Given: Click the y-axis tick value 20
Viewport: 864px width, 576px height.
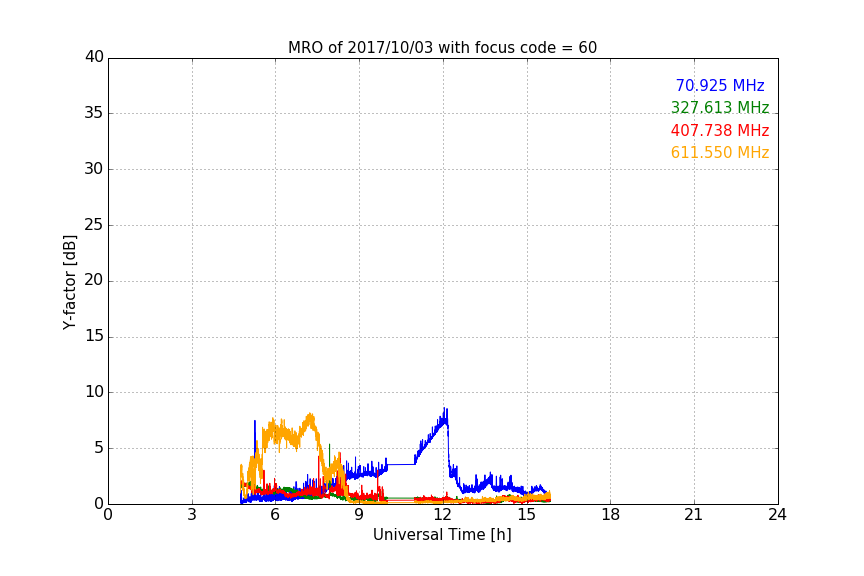Looking at the screenshot, I should [94, 280].
